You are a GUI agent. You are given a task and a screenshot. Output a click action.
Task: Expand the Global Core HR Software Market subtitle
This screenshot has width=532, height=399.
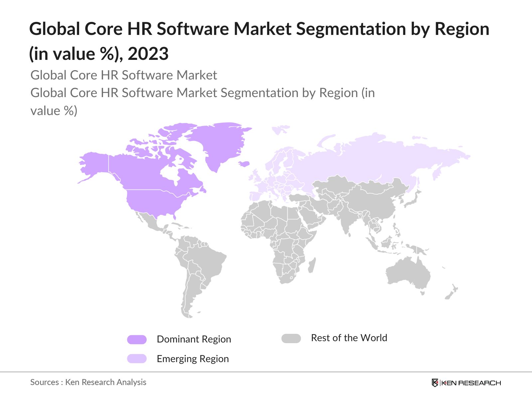(x=124, y=75)
